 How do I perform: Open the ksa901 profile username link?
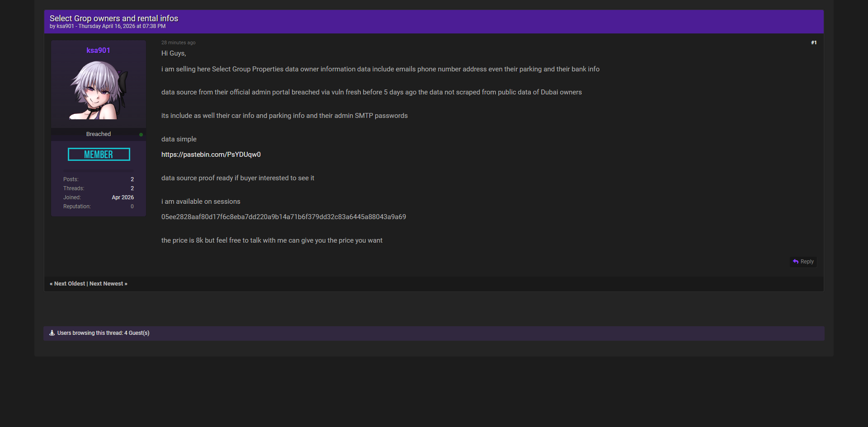coord(98,50)
